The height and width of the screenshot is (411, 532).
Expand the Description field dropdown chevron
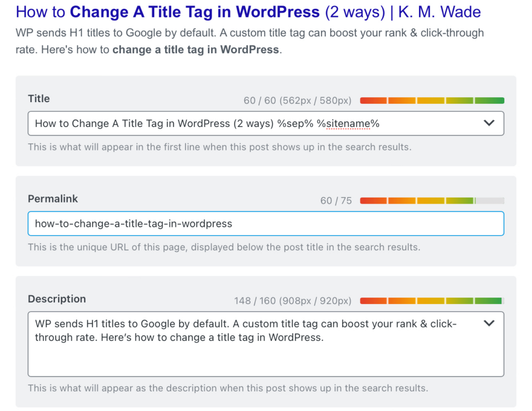(x=489, y=323)
